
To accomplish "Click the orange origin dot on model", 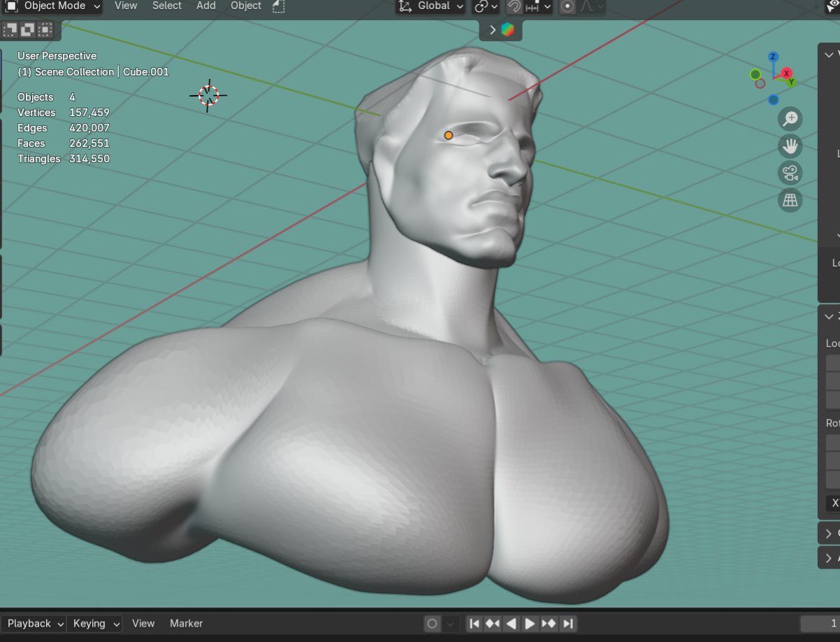I will coord(449,136).
